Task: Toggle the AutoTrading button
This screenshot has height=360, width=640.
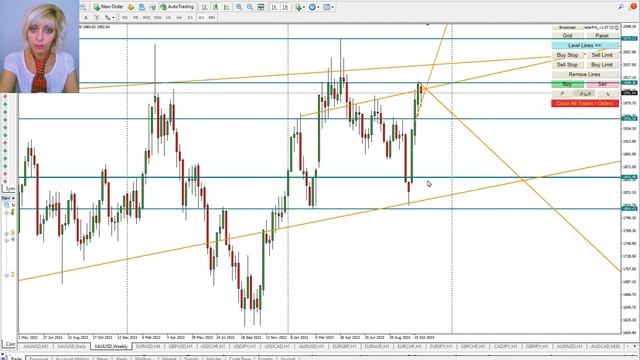Action: tap(176, 7)
